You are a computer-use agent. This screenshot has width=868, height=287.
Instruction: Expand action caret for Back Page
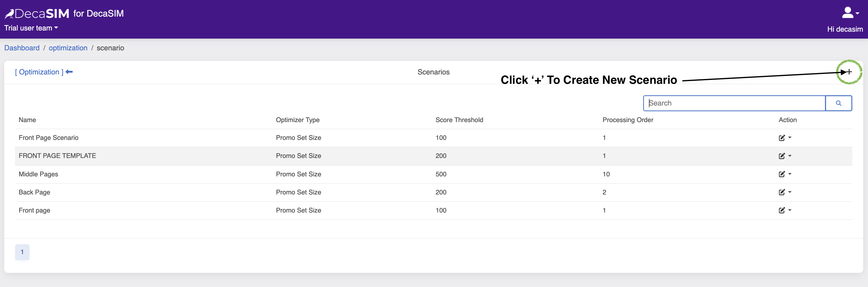tap(790, 192)
